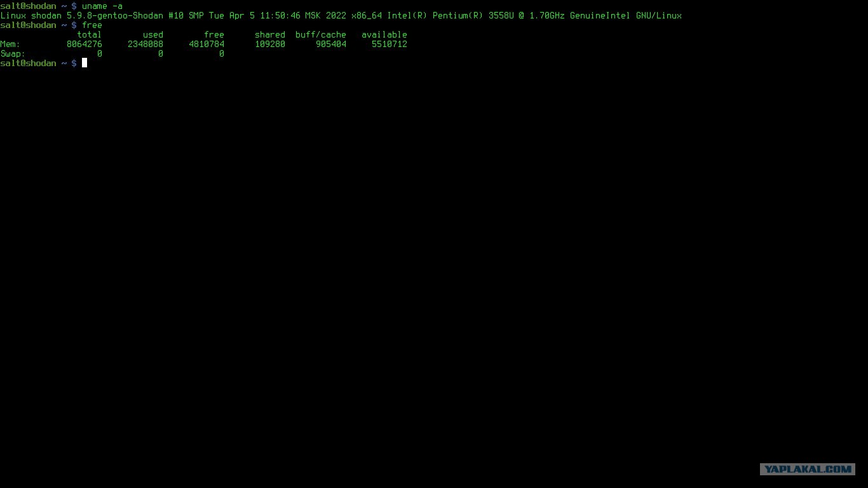
Task: Click the shared memory value 109280
Action: coord(270,44)
